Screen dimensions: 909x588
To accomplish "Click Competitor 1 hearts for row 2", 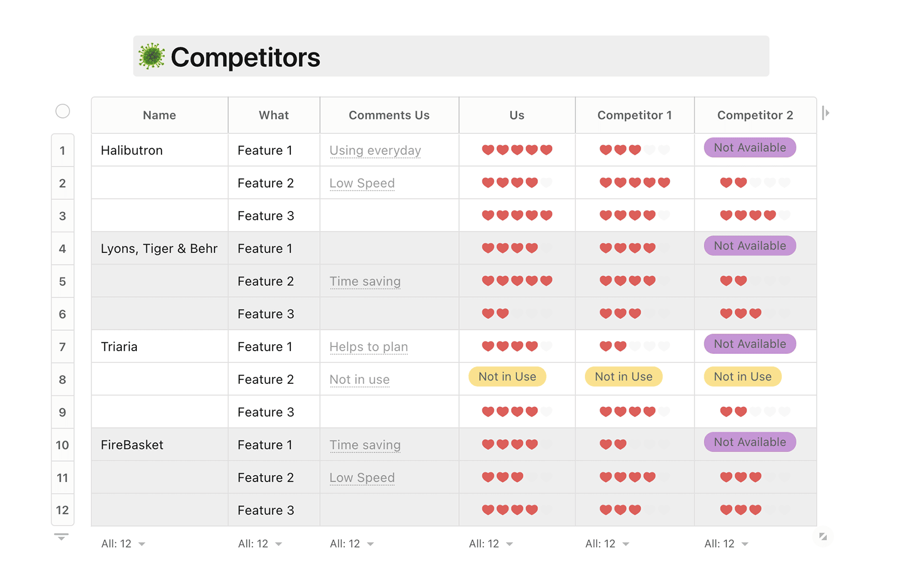I will [634, 183].
